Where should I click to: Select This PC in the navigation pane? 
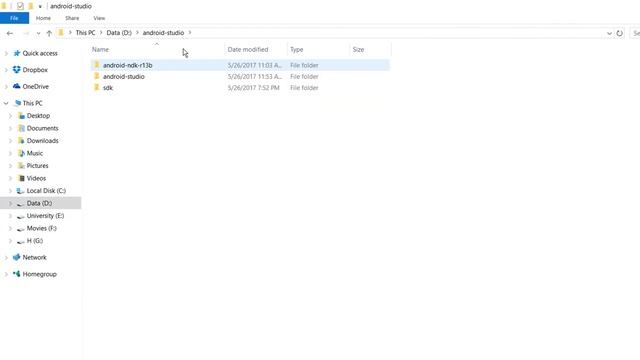(32, 103)
